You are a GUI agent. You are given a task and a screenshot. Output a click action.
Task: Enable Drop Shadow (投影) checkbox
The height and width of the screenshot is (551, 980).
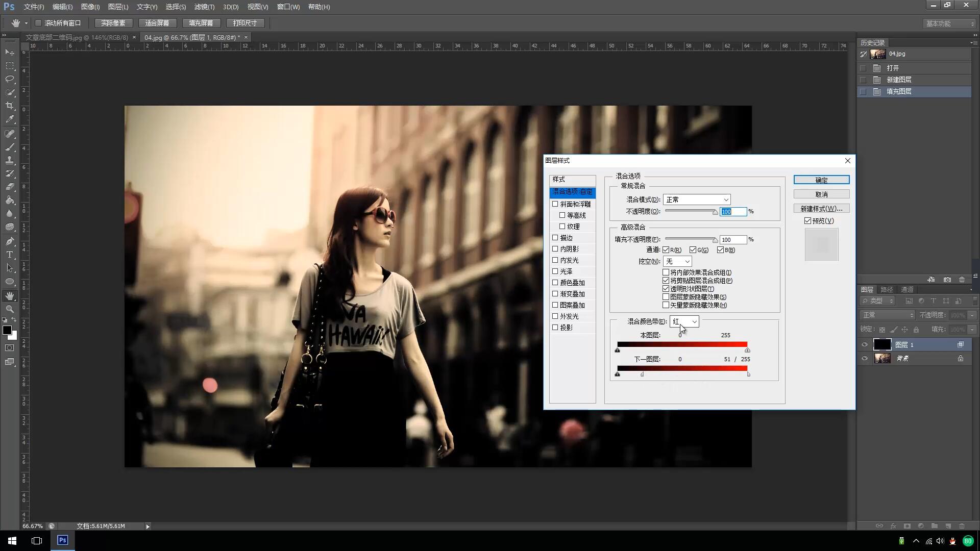555,328
